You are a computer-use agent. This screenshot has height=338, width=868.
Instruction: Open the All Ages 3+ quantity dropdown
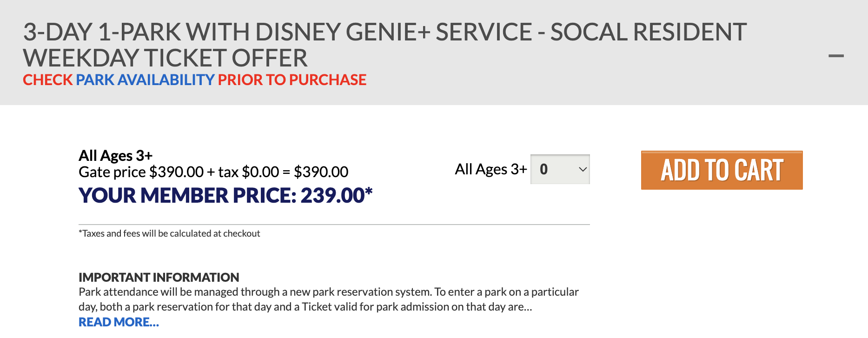pyautogui.click(x=560, y=169)
